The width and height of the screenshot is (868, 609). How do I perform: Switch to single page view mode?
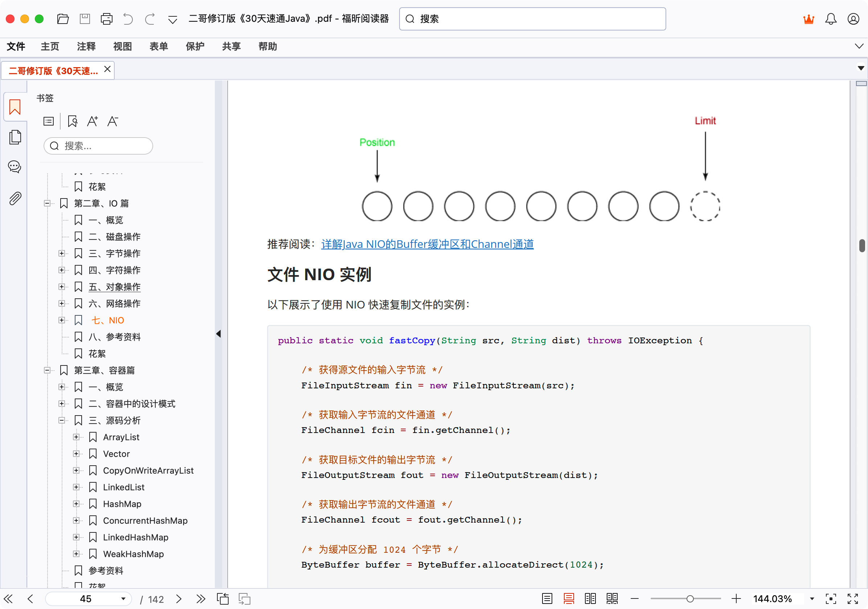[547, 599]
